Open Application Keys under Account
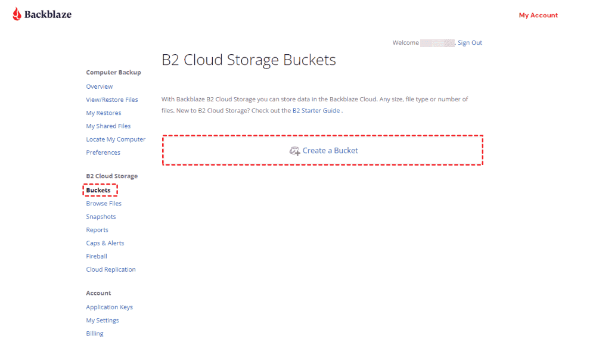The width and height of the screenshot is (596, 364). pos(109,307)
